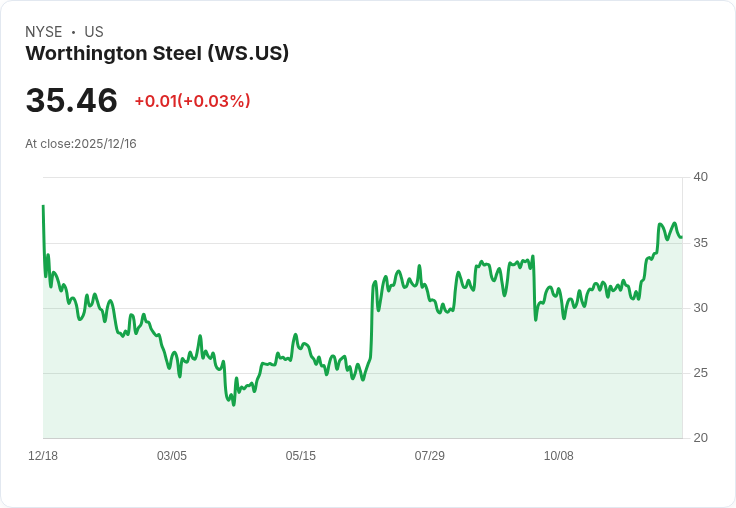Click the 03/05 date label on axis

click(x=172, y=455)
